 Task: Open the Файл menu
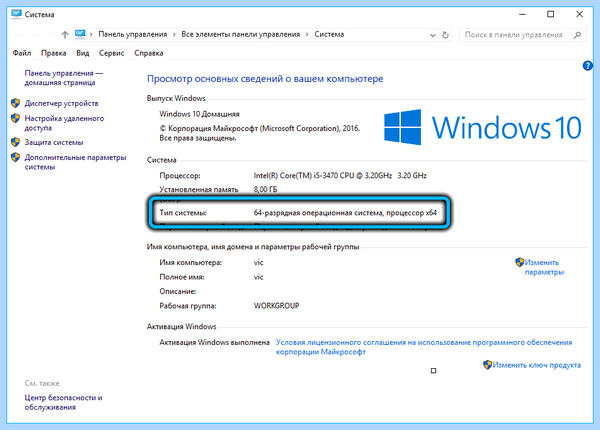click(x=22, y=53)
